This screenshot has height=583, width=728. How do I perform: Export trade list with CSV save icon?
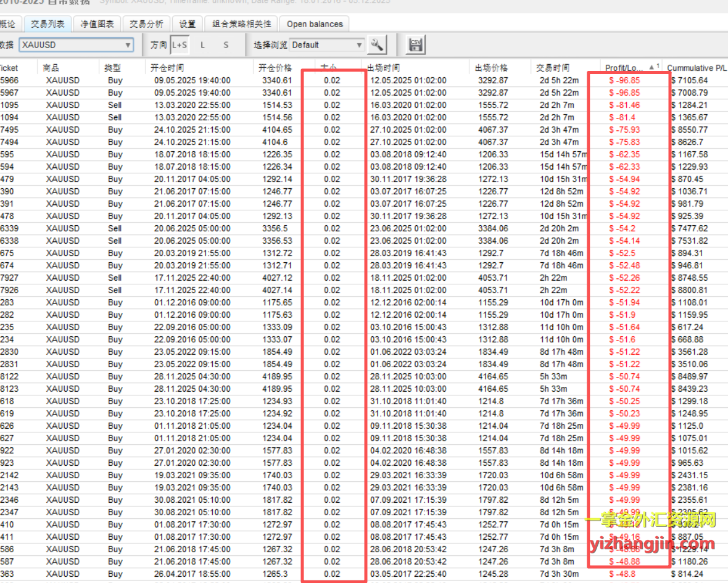[416, 45]
